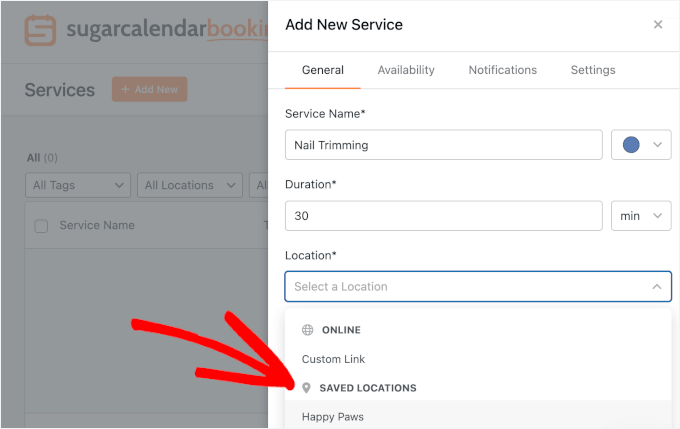Open the Availability tab
This screenshot has height=429, width=680.
tap(406, 70)
